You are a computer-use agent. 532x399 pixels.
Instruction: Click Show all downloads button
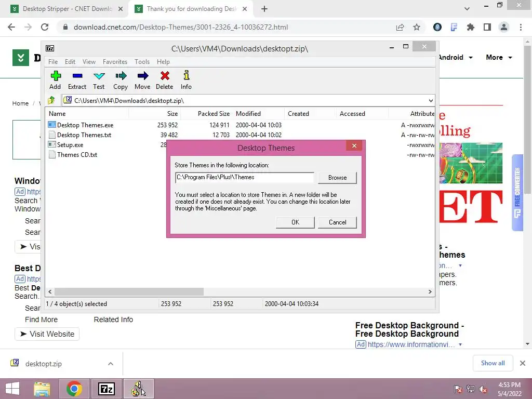[x=493, y=363]
